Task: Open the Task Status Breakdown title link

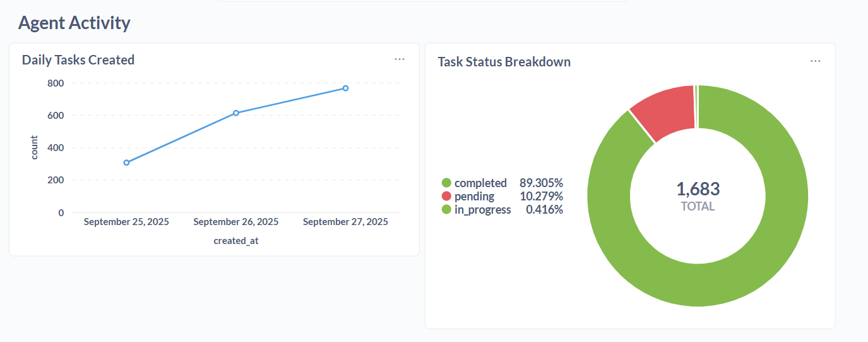Action: point(504,62)
